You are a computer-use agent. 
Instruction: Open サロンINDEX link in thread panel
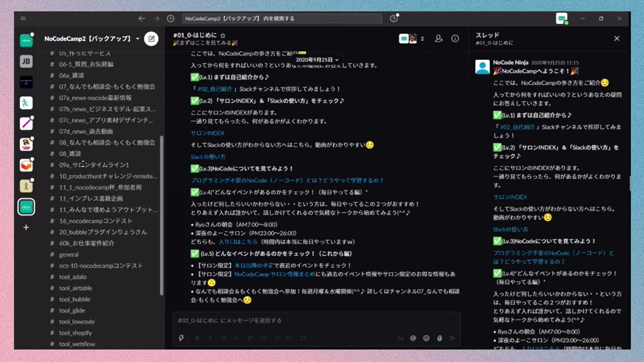point(510,197)
